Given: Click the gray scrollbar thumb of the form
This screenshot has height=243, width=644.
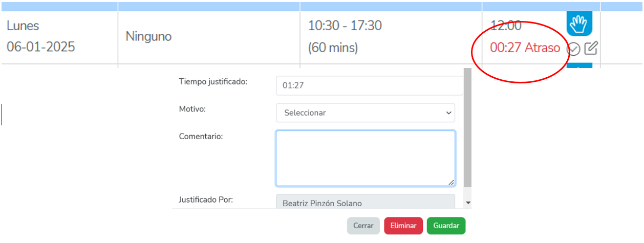Looking at the screenshot, I should 467,128.
